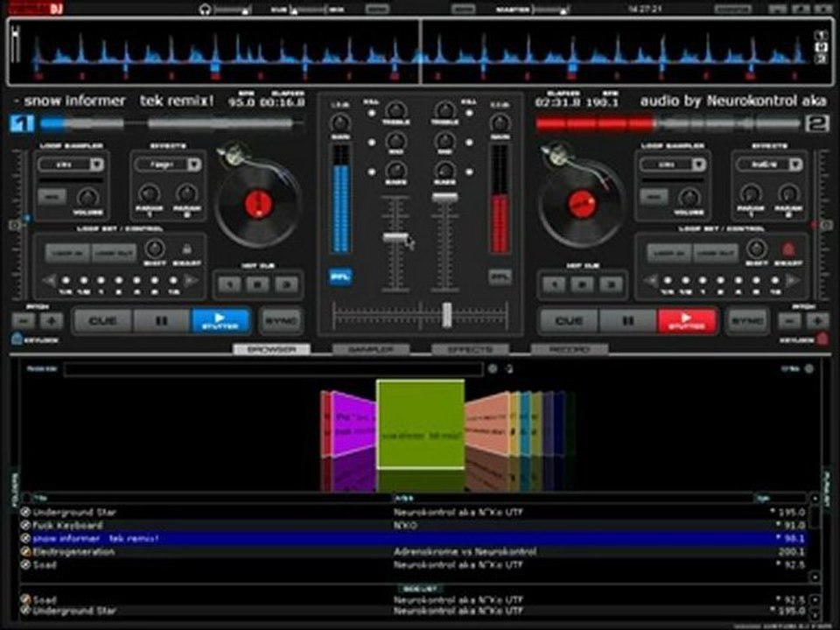Toggle deck 1 keylock
Screen dimensions: 840x630
(17, 339)
